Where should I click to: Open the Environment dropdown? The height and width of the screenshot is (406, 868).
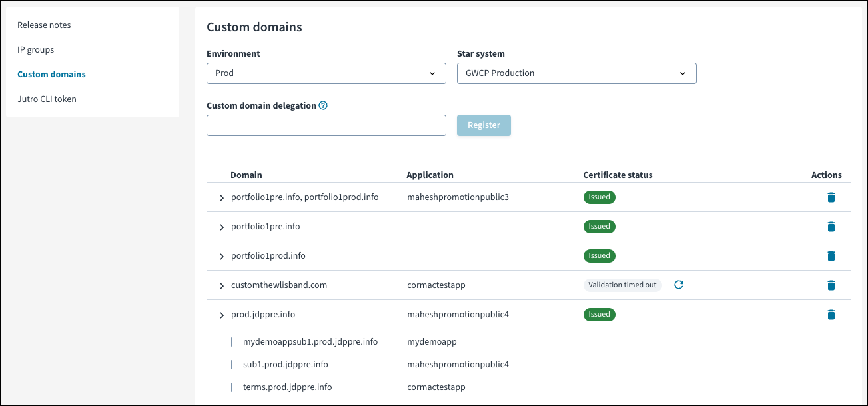tap(326, 73)
